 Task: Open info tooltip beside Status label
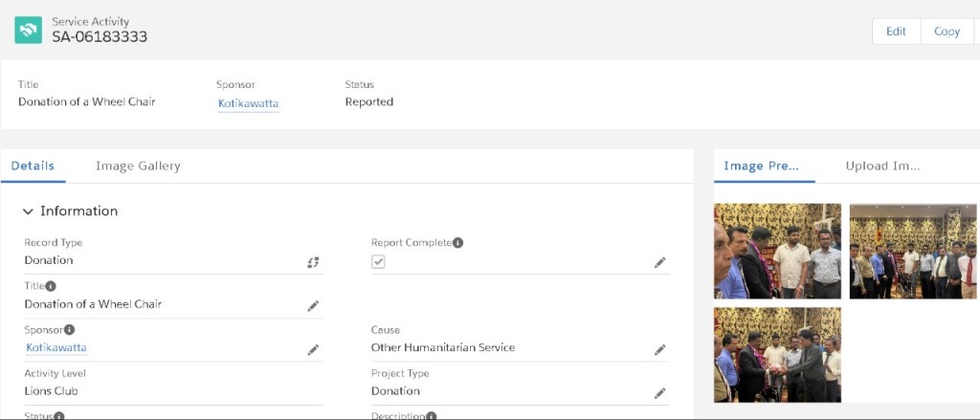point(58,416)
